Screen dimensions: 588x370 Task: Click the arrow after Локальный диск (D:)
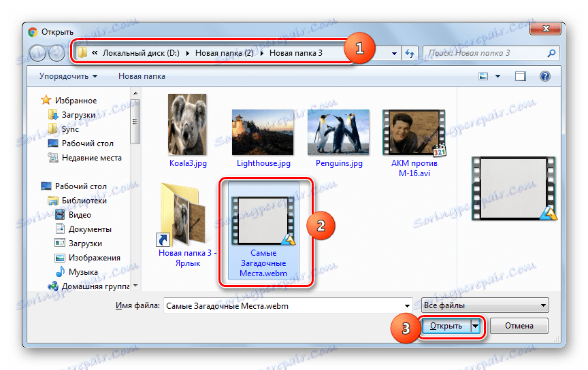(x=188, y=53)
